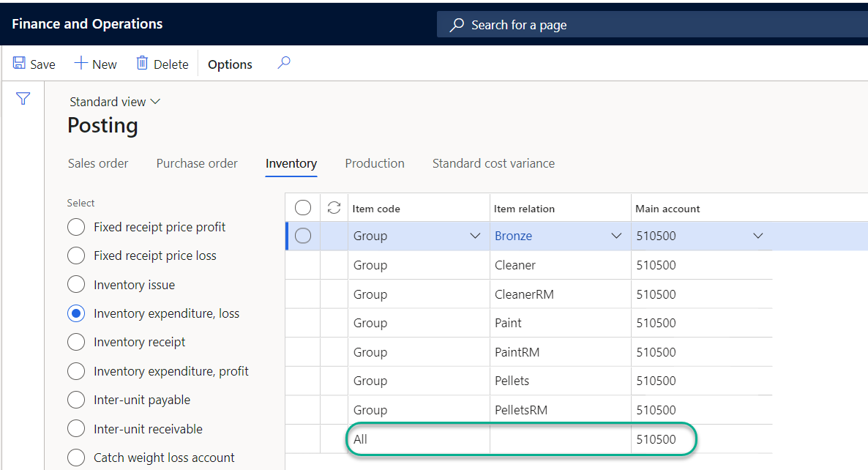Click the Delete trash toolbar button

coord(162,64)
